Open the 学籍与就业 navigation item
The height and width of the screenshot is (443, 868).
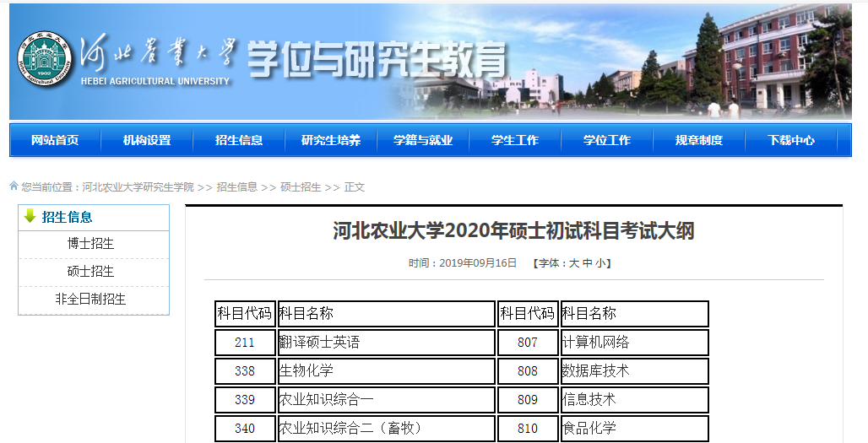423,140
